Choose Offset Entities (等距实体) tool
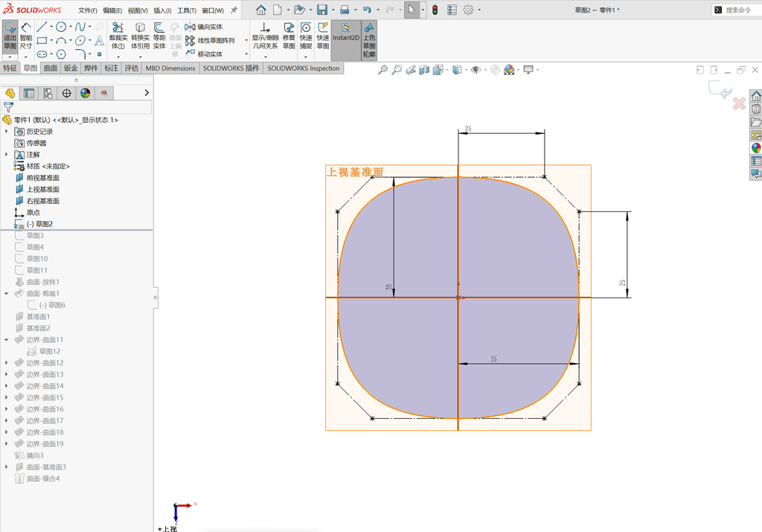Image resolution: width=762 pixels, height=532 pixels. pos(159,36)
